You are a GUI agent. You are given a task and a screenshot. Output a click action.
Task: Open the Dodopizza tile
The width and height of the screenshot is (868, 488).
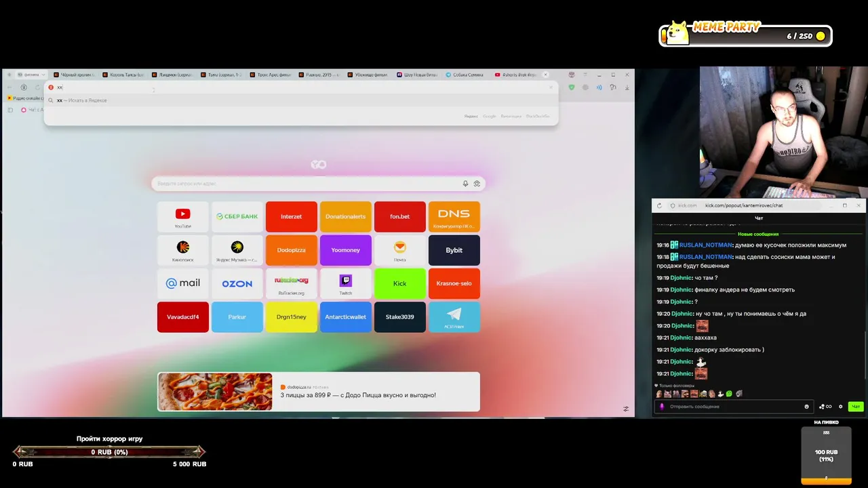292,250
